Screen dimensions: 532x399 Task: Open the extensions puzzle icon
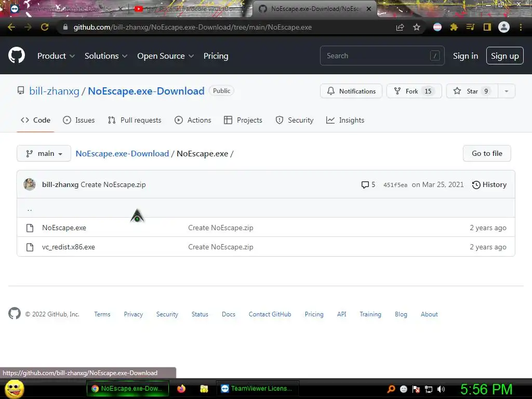coord(454,27)
